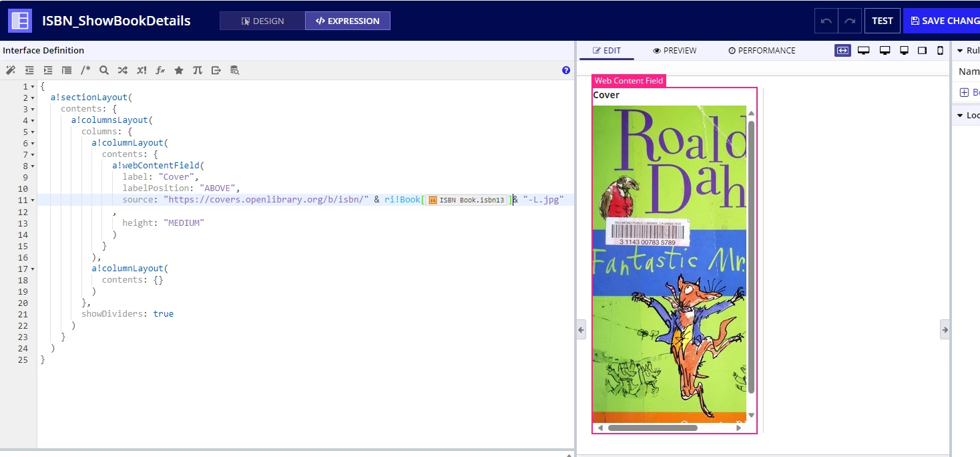Select the widest desktop preview icon
The width and height of the screenshot is (980, 457).
click(x=863, y=50)
